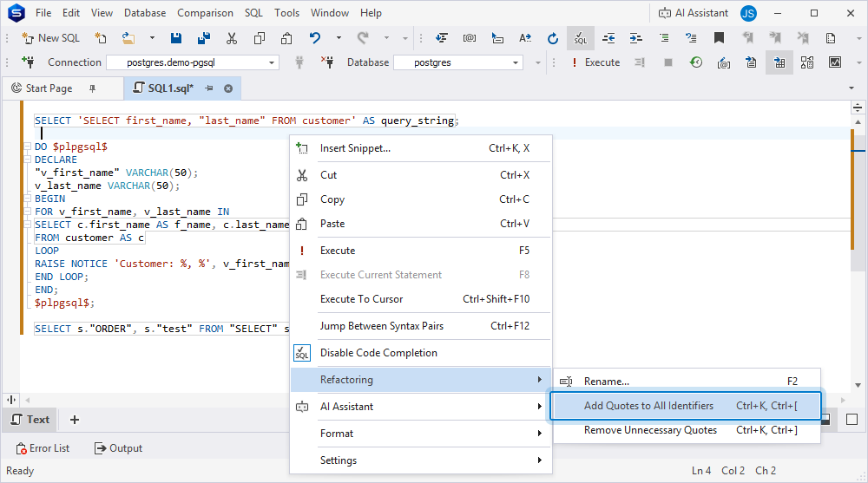This screenshot has width=868, height=483.
Task: Click the page document icon in top toolbar
Action: [x=831, y=38]
